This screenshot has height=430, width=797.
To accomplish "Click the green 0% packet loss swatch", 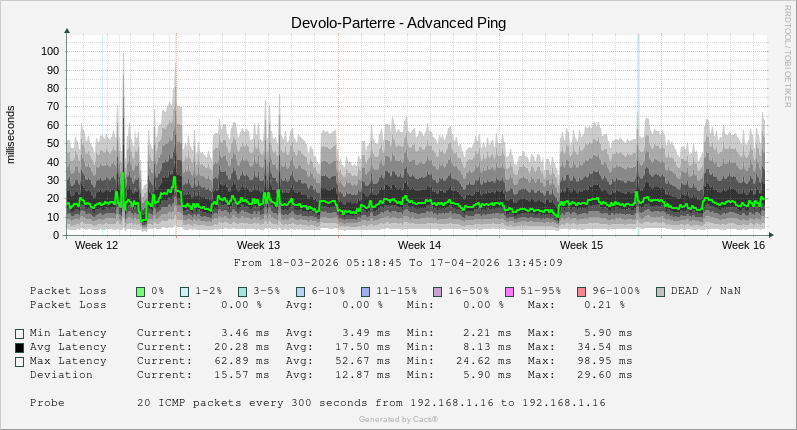I will (141, 291).
